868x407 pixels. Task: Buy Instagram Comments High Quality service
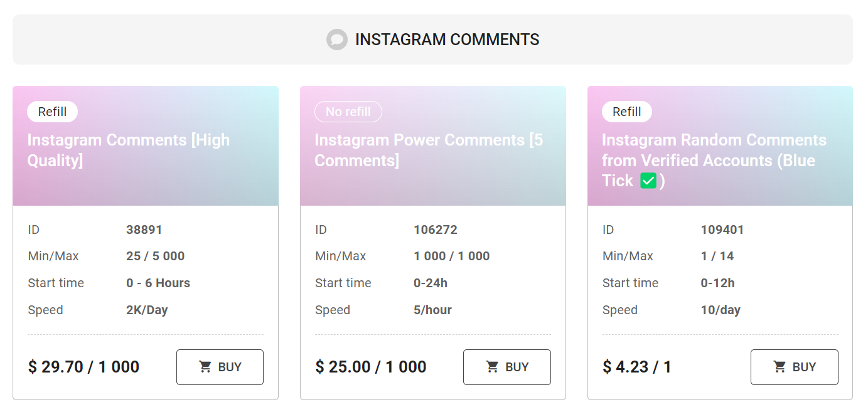220,367
